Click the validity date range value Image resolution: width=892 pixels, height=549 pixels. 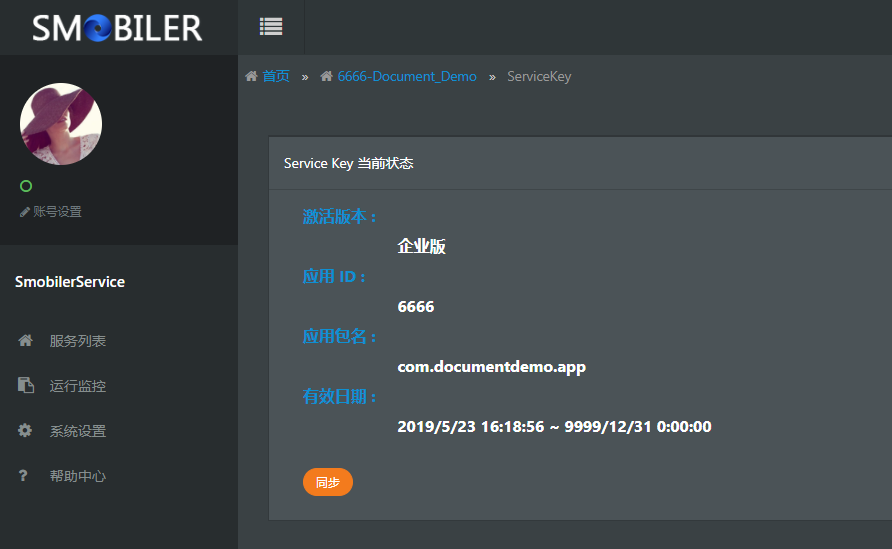click(554, 427)
